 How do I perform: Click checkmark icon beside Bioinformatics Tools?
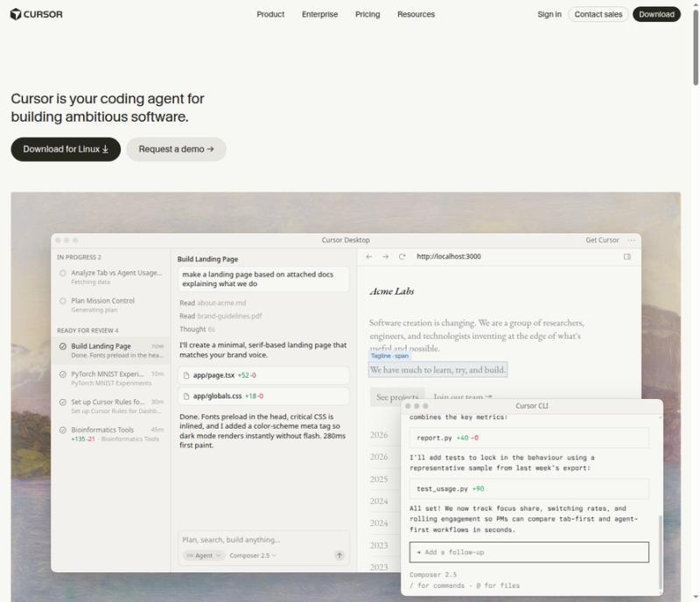click(x=63, y=430)
